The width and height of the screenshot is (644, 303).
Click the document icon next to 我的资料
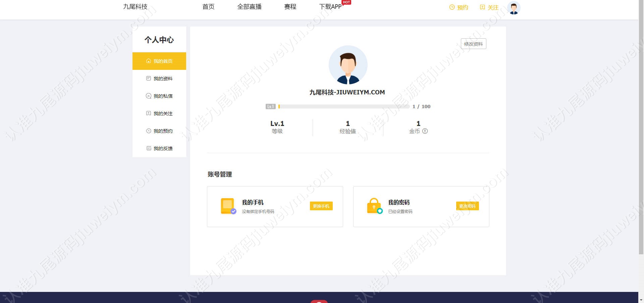[149, 78]
